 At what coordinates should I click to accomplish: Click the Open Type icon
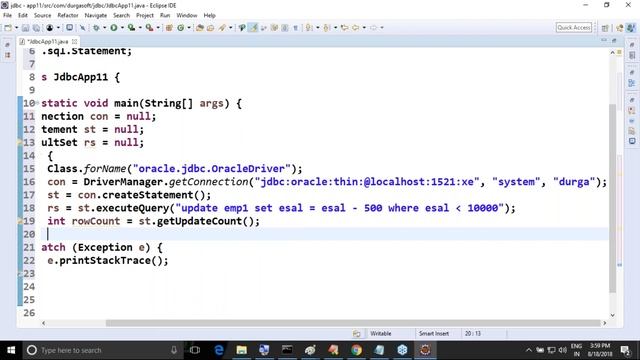coord(200,28)
